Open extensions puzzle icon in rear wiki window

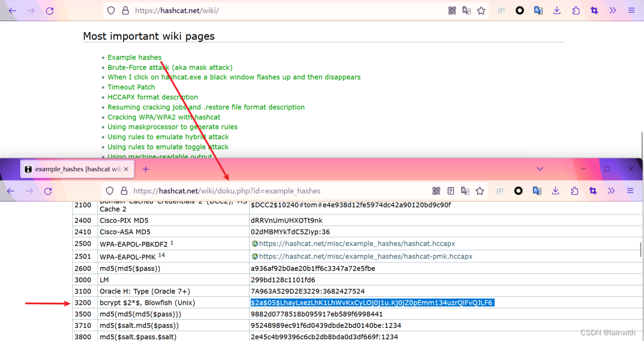click(x=575, y=11)
